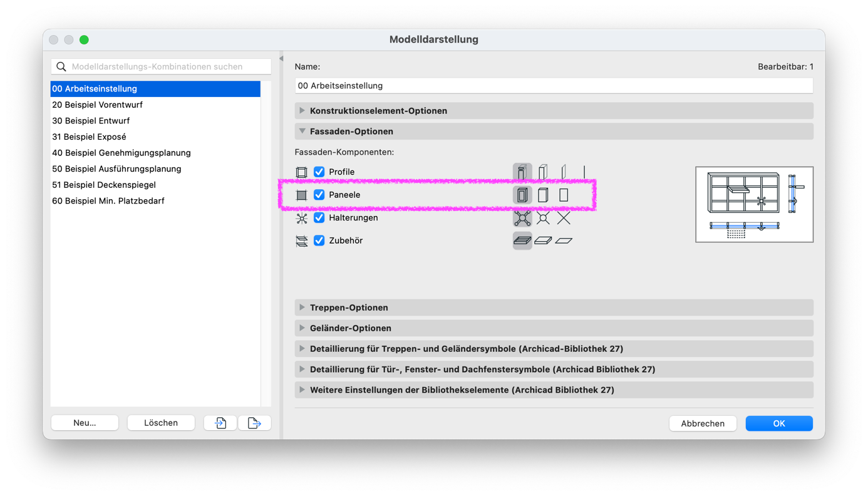Click the Halterungen component icon
The image size is (868, 496).
(x=301, y=218)
